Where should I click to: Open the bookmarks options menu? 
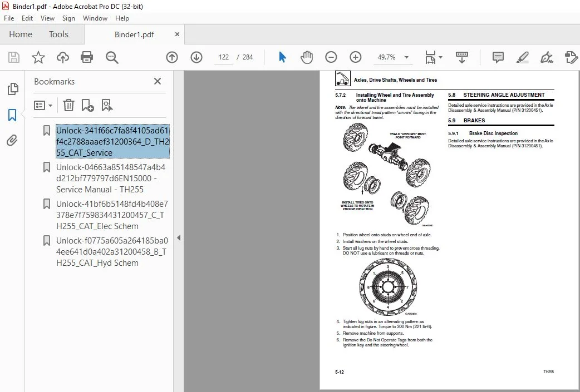43,105
